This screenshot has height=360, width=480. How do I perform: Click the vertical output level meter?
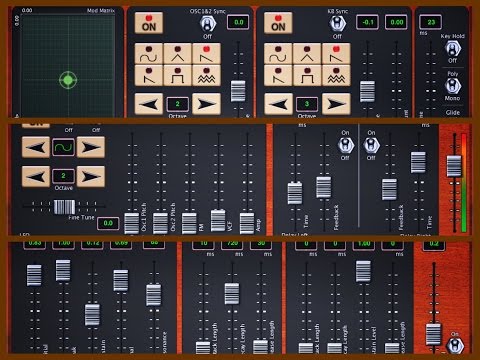pos(464,182)
